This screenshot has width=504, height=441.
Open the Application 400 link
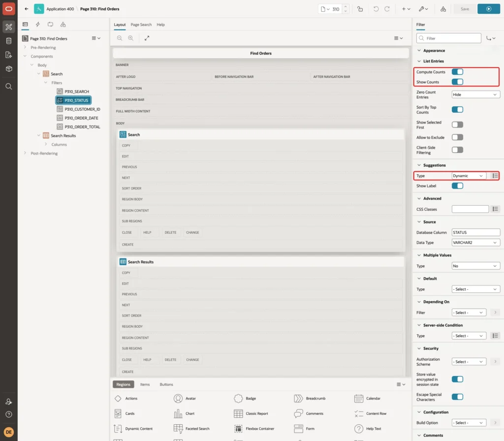point(60,9)
